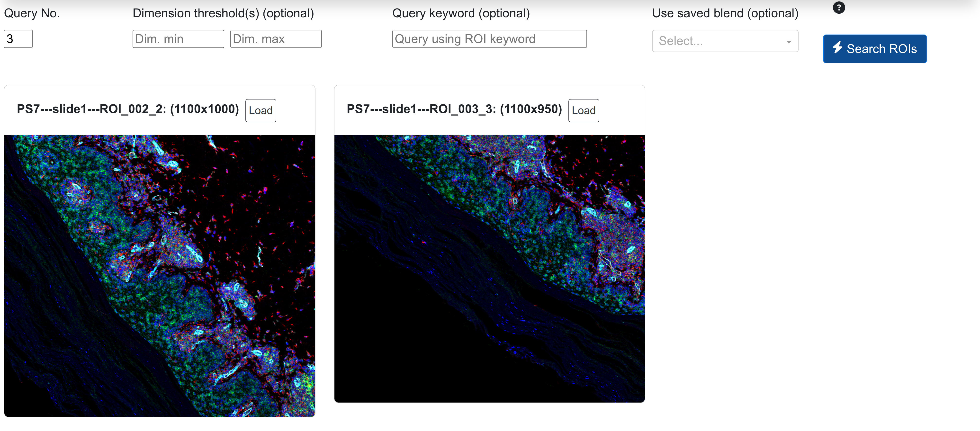Click the PS7---slide1---ROI_002_2 title text

91,109
